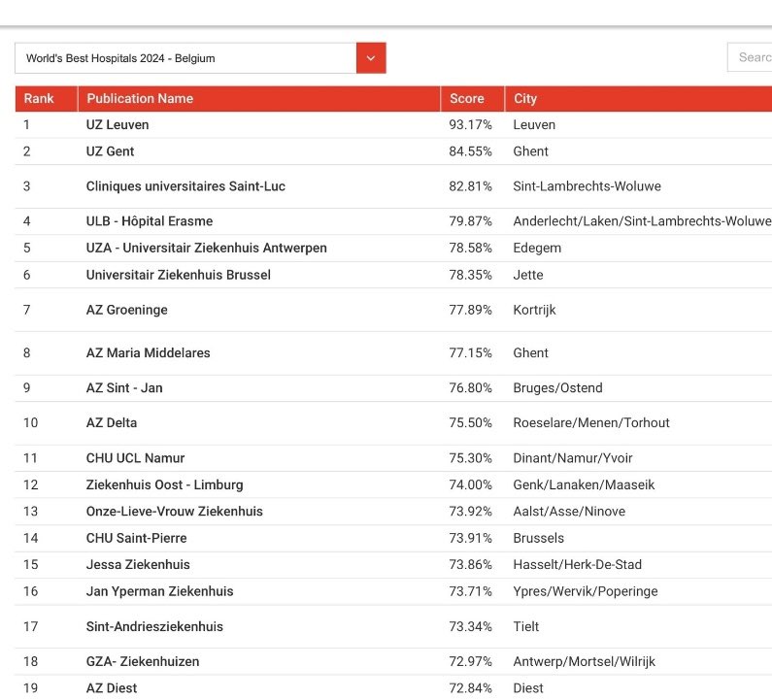772x700 pixels.
Task: Select the 77.15% score value
Action: tap(470, 353)
